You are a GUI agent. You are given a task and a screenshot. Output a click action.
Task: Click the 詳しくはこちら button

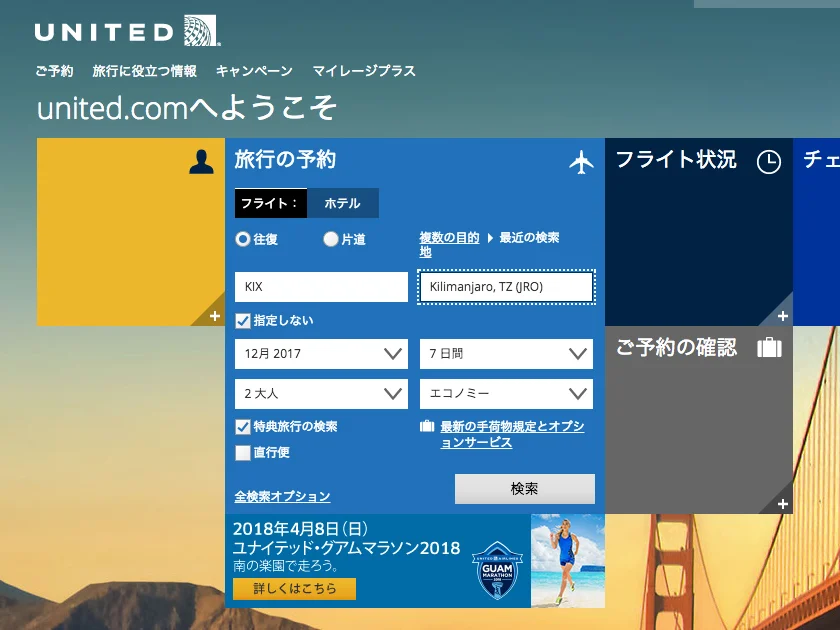294,589
